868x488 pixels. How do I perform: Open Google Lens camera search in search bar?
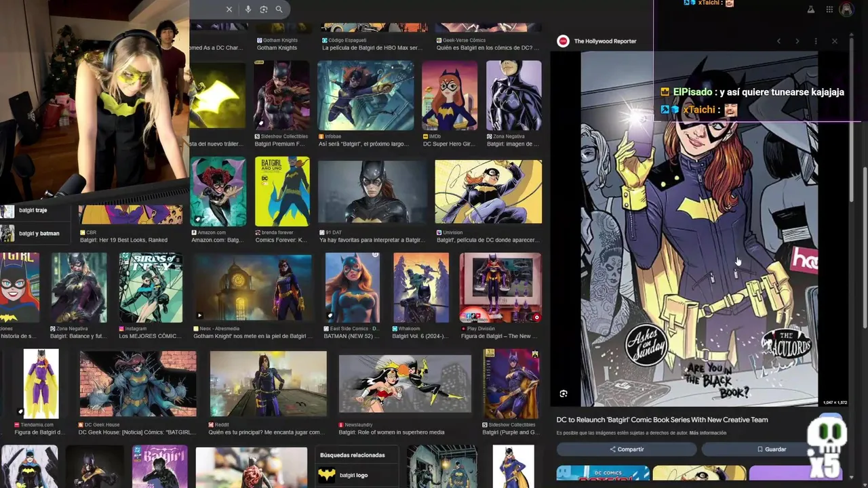pyautogui.click(x=264, y=9)
